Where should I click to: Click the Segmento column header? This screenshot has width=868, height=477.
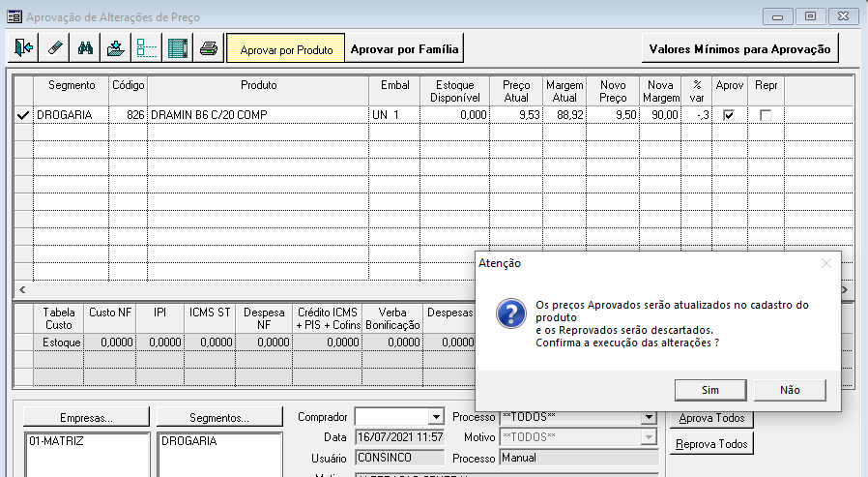[x=71, y=91]
